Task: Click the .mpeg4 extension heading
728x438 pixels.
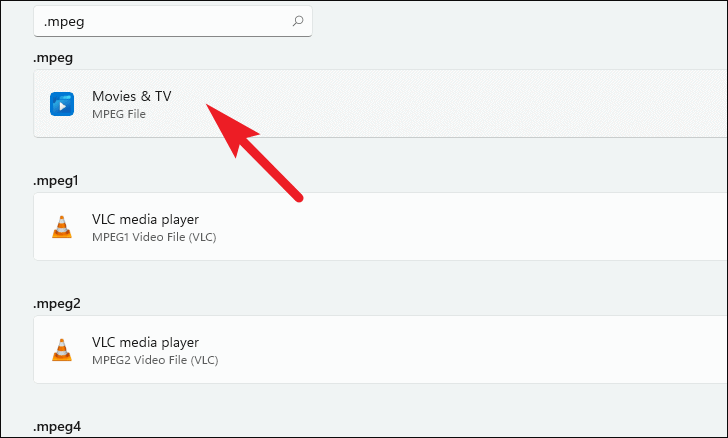Action: click(x=57, y=426)
